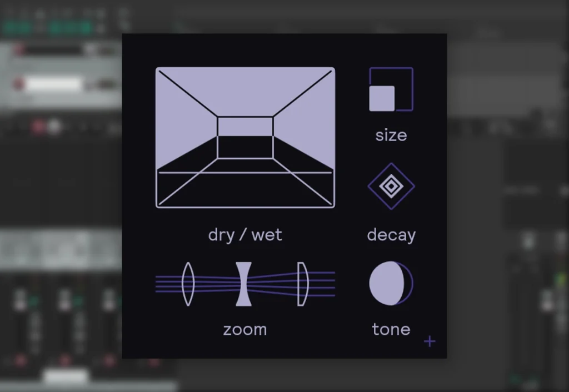This screenshot has height=392, width=569.
Task: Click the filled square in the size control
Action: 382,98
